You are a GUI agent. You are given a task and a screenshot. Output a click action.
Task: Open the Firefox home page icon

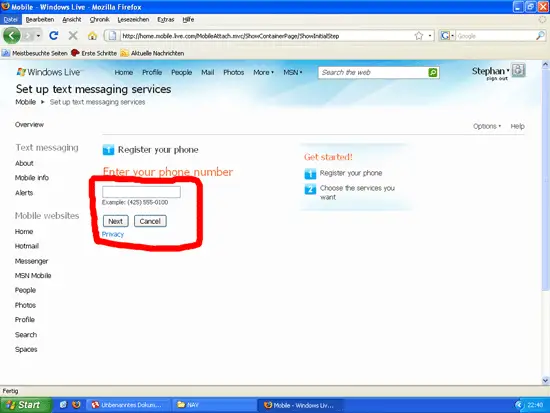tap(92, 35)
